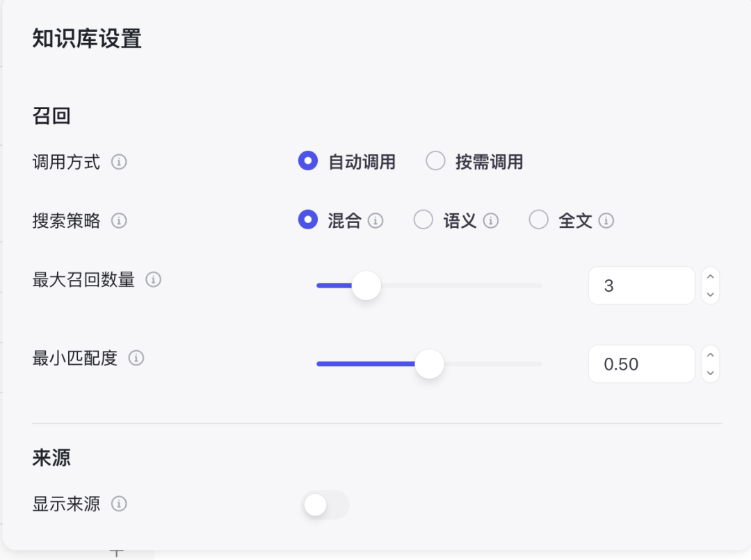Image resolution: width=751 pixels, height=560 pixels.
Task: Click info icon next to 最小匹配度
Action: 136,359
